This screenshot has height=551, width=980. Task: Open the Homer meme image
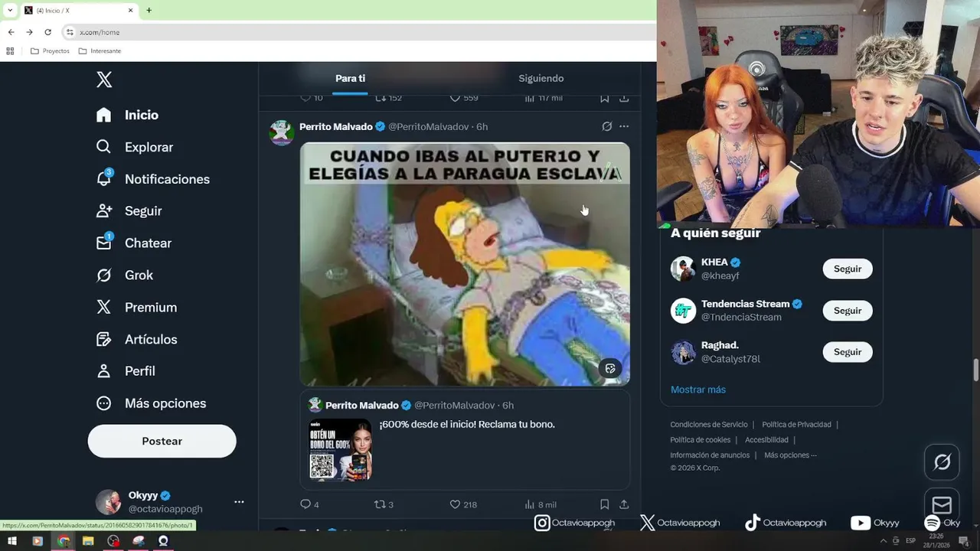pos(465,264)
